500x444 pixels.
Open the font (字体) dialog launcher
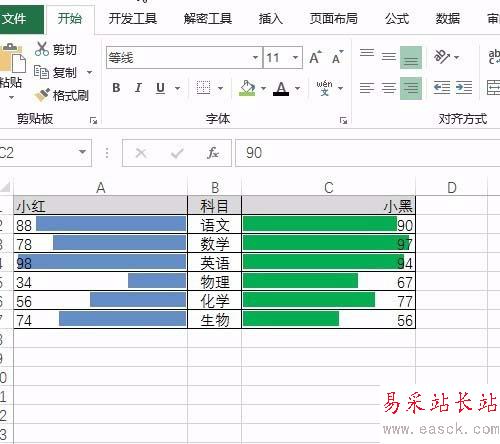pos(343,121)
